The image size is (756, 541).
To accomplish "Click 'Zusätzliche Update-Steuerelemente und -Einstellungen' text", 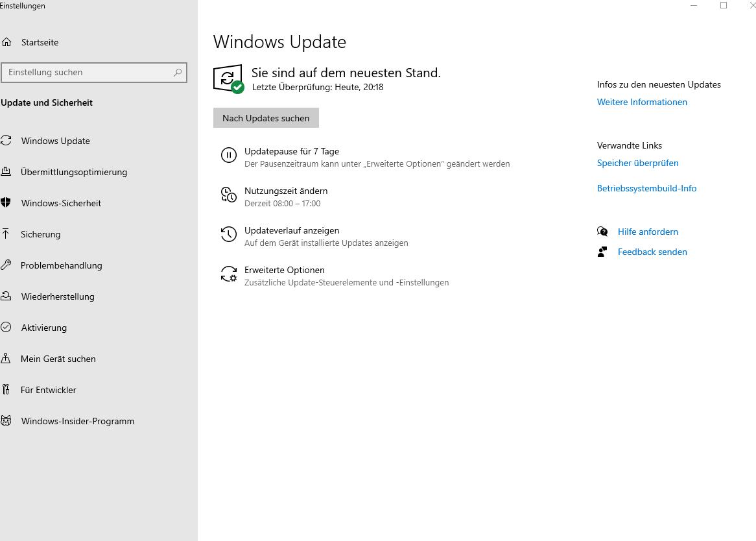I will click(x=346, y=283).
